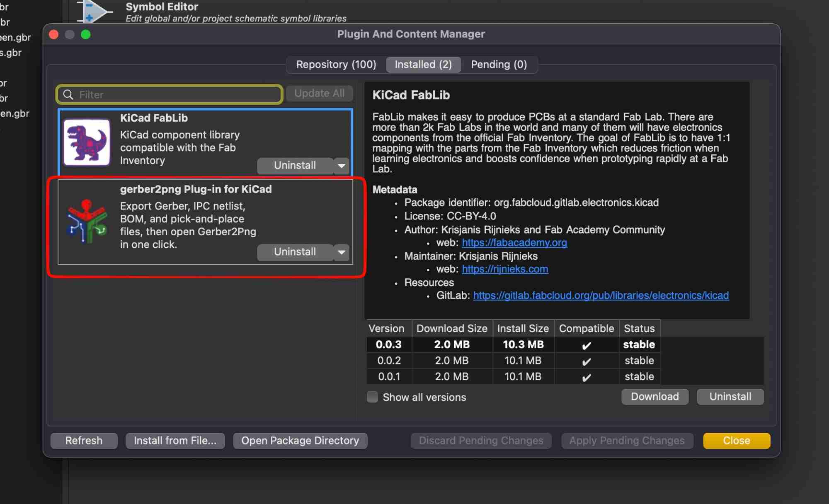Viewport: 829px width, 504px height.
Task: Switch to the Repository (100) tab
Action: coord(336,65)
